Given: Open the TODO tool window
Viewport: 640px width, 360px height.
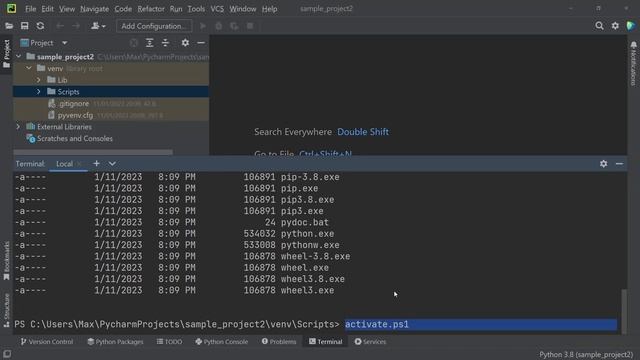Looking at the screenshot, I should pyautogui.click(x=169, y=342).
